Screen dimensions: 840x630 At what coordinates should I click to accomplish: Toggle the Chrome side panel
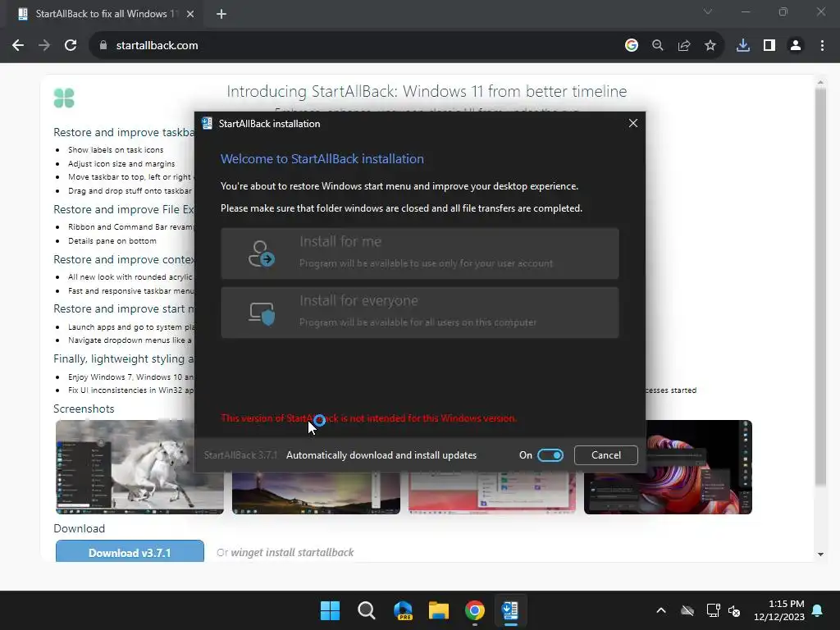(769, 46)
